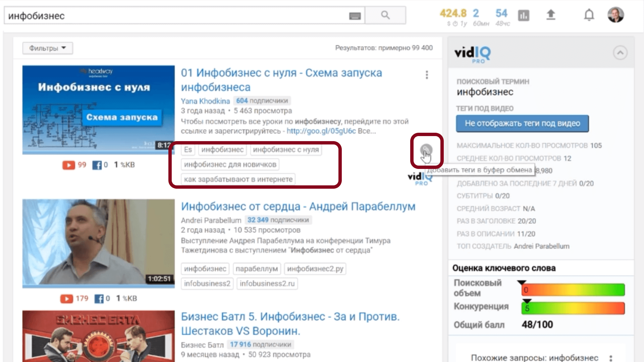Click tag 'как зарабатывают в интернете'
644x362 pixels.
[238, 179]
